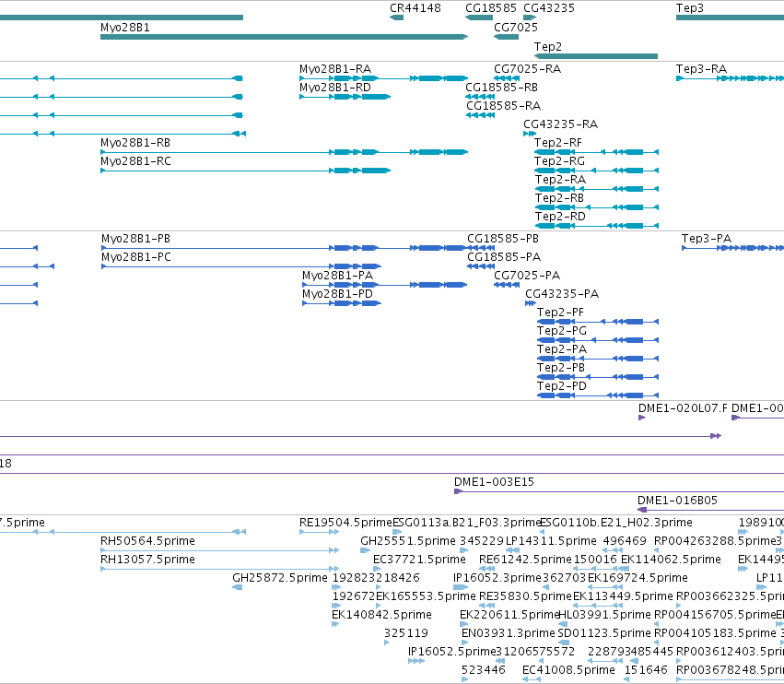Select protein CG18585-PA
This screenshot has width=784, height=684.
[x=481, y=266]
